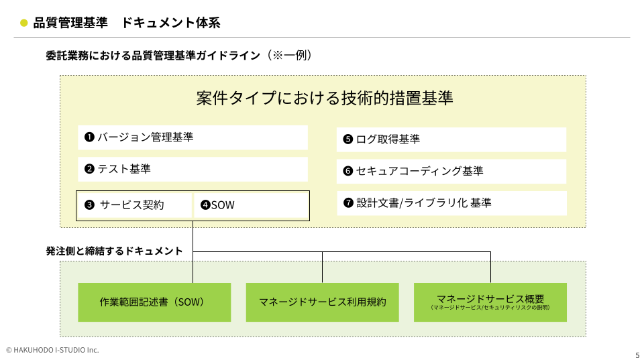644x362 pixels.
Task: Click the ❹ number marker before SOW
Action: click(x=205, y=205)
